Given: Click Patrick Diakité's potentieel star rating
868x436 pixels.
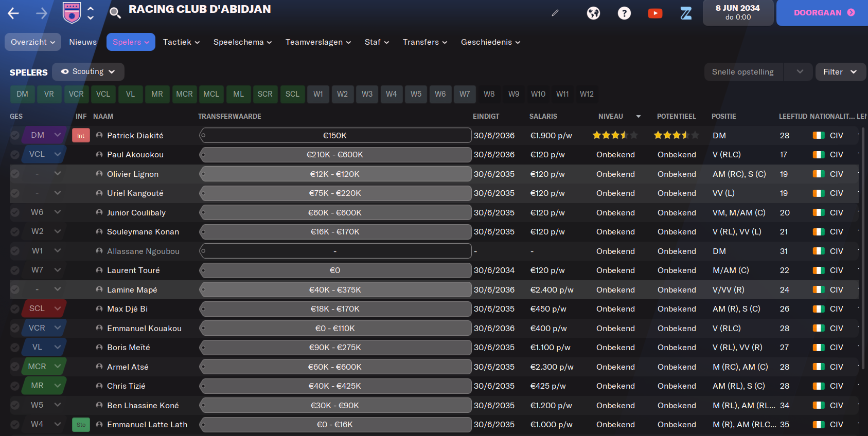Looking at the screenshot, I should 676,135.
